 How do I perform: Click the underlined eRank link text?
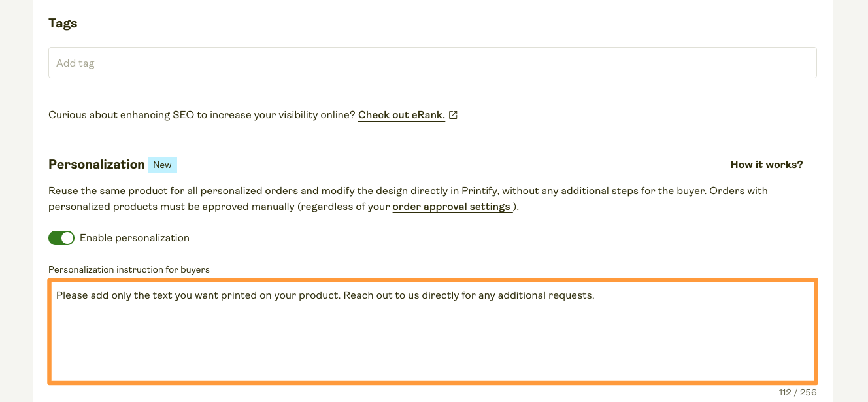(x=401, y=114)
